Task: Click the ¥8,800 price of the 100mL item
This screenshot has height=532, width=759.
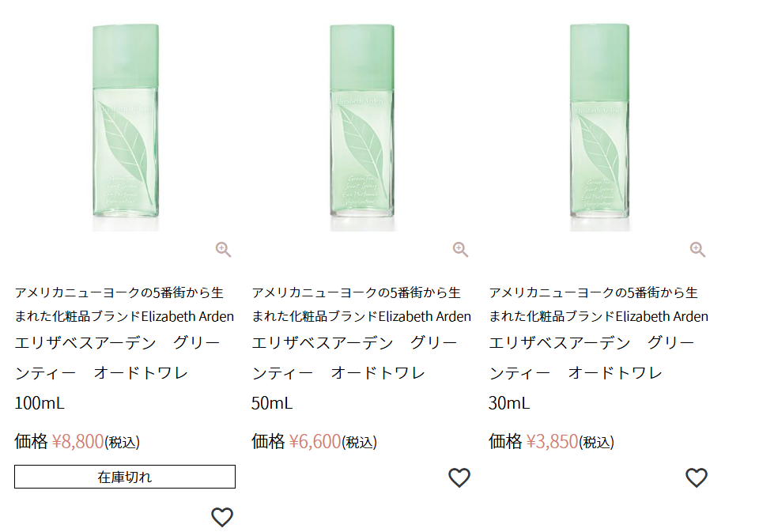Action: [x=78, y=441]
